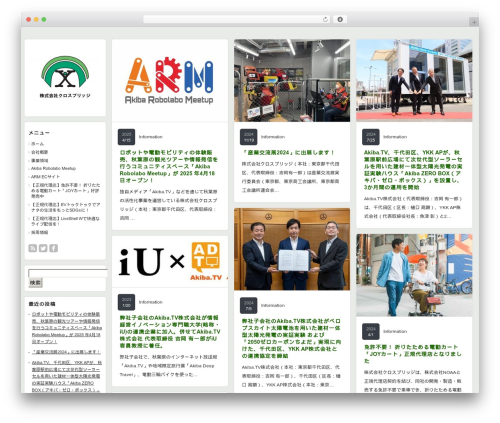Screen dimensions: 500x423
Task: Open the Akiba Robolabo Meetup 4月18日オープン post title
Action: [x=169, y=166]
